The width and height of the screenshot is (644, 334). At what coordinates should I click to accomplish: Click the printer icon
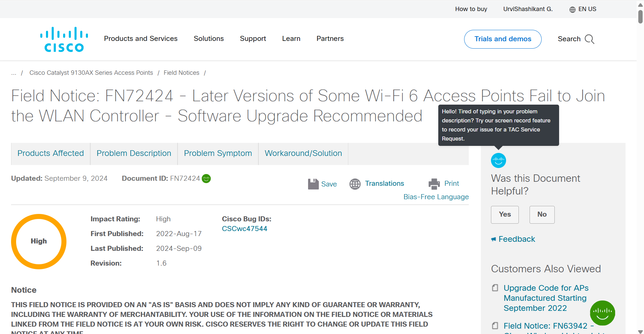[x=434, y=184]
